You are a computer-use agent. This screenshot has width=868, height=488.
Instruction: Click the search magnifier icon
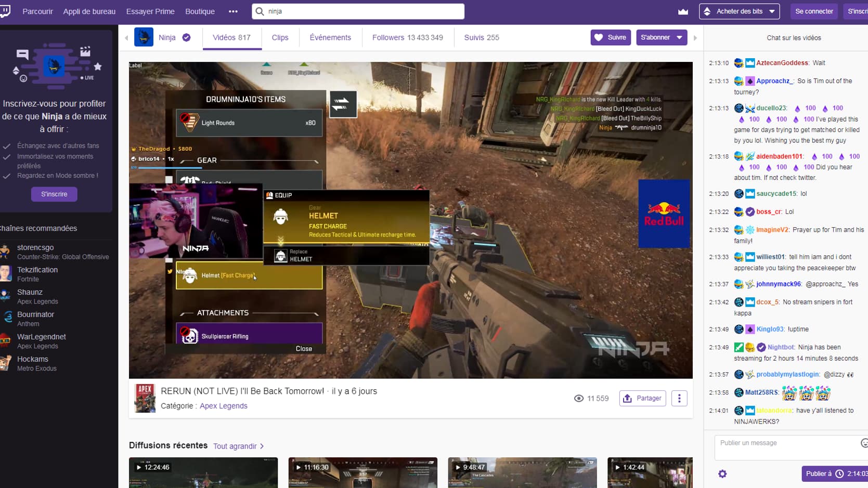pos(260,11)
